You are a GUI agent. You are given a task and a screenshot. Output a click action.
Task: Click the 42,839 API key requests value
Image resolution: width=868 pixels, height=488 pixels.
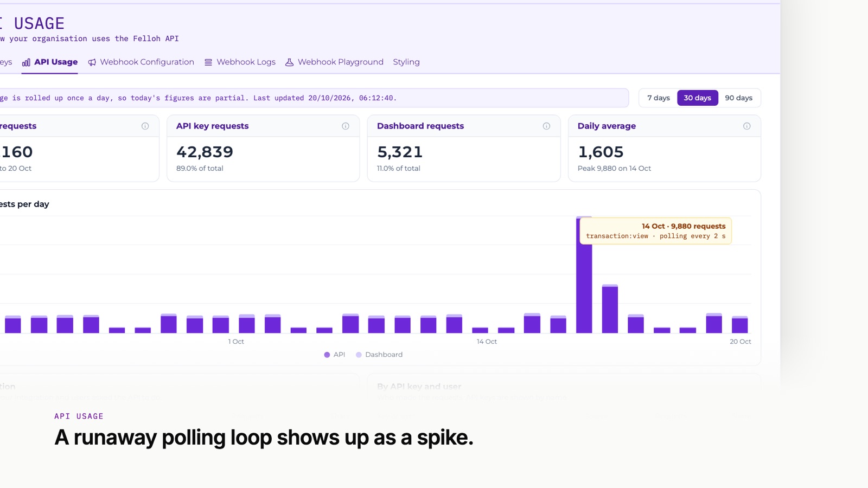205,152
